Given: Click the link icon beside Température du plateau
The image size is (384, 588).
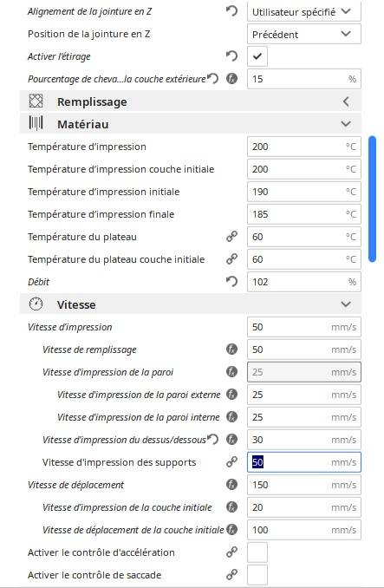Looking at the screenshot, I should tap(232, 236).
